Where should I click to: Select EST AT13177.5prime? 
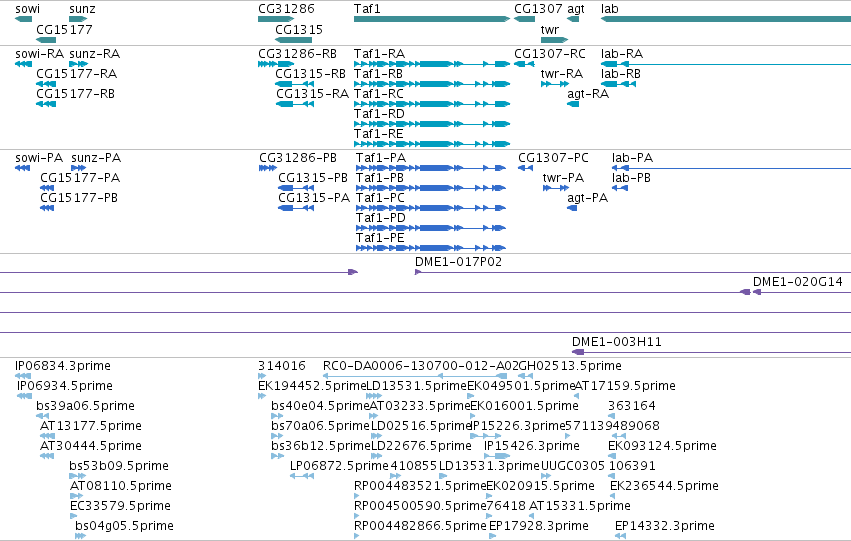(91, 427)
